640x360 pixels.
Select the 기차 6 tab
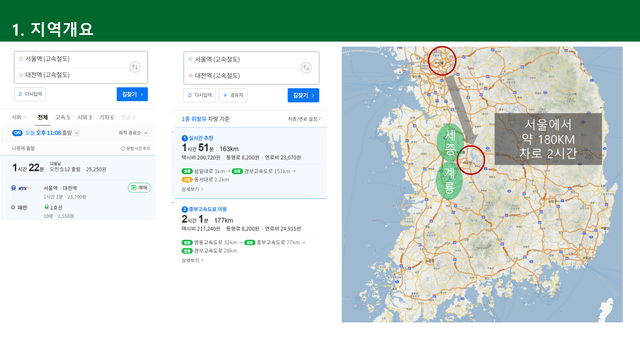[107, 118]
